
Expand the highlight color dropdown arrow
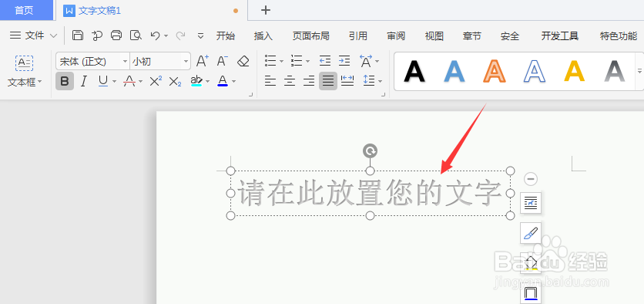click(x=208, y=82)
